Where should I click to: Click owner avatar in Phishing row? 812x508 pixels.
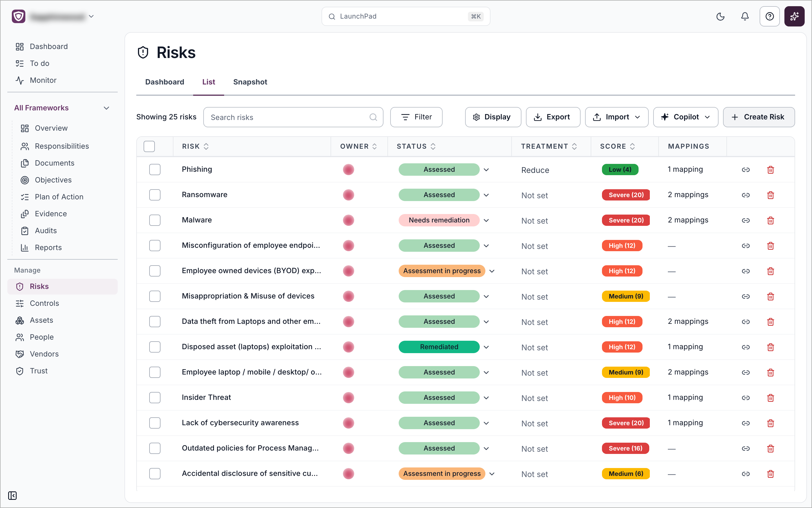click(348, 170)
